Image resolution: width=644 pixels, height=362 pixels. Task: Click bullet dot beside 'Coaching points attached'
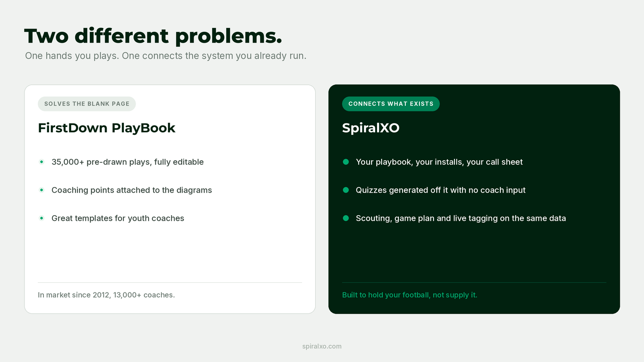(41, 190)
